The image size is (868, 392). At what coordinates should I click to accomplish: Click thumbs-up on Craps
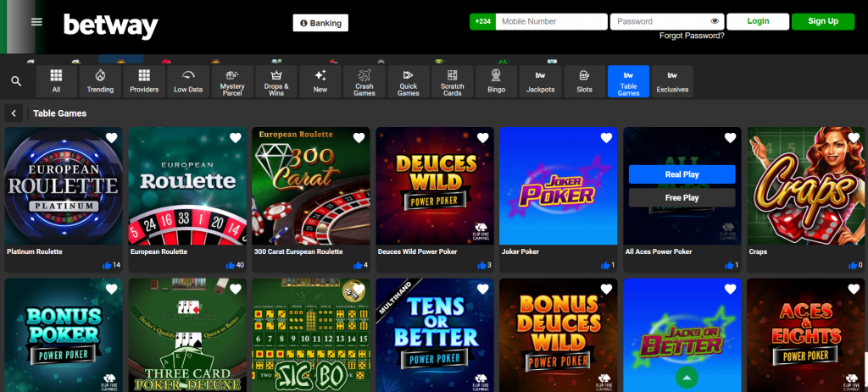click(852, 265)
